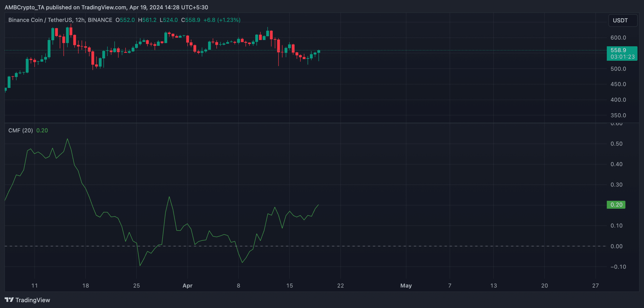644x308 pixels.
Task: Click the Binance Coin / TetherUS symbol title
Action: (x=60, y=20)
